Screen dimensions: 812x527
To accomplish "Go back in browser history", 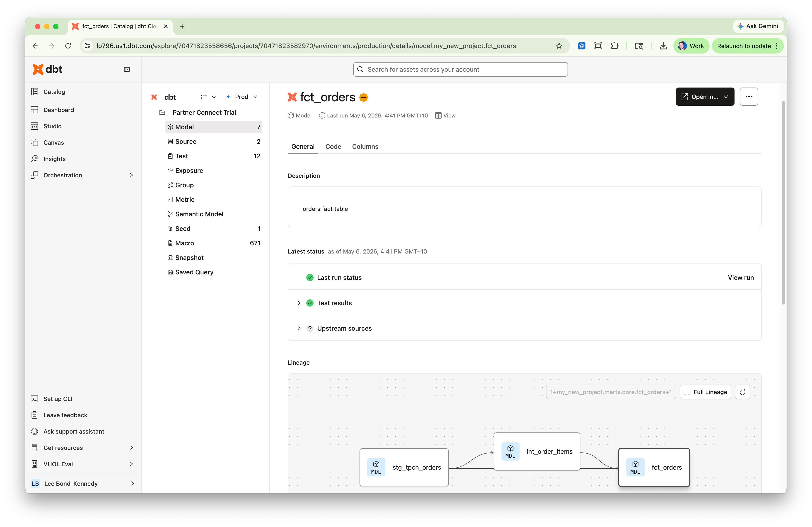I will [x=36, y=46].
